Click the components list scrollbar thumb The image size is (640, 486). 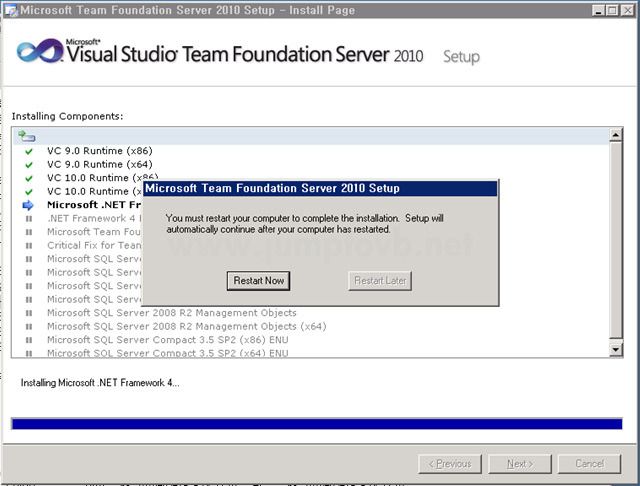coord(616,240)
